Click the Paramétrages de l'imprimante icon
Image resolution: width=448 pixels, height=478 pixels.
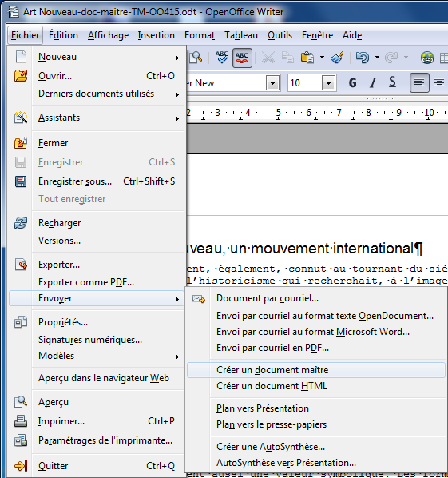pos(21,440)
